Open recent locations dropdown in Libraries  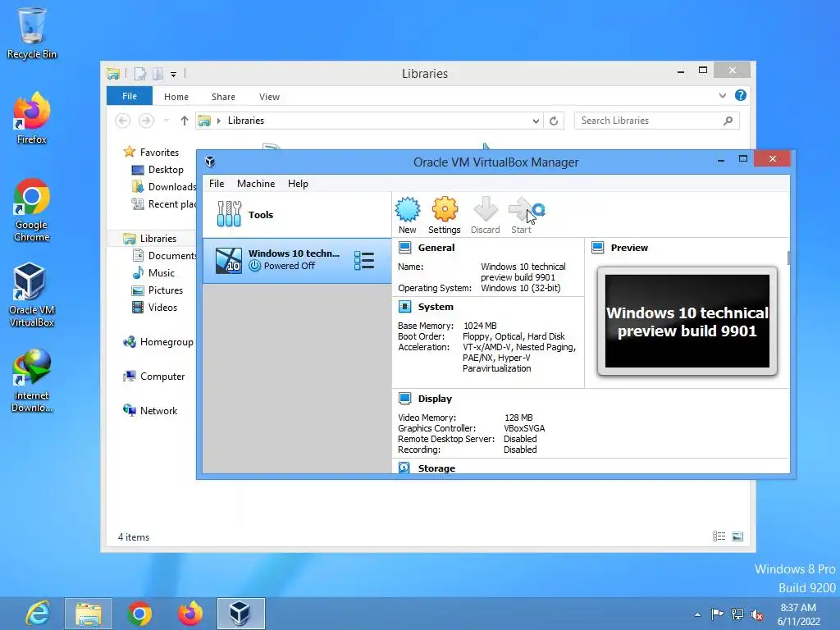tap(167, 121)
